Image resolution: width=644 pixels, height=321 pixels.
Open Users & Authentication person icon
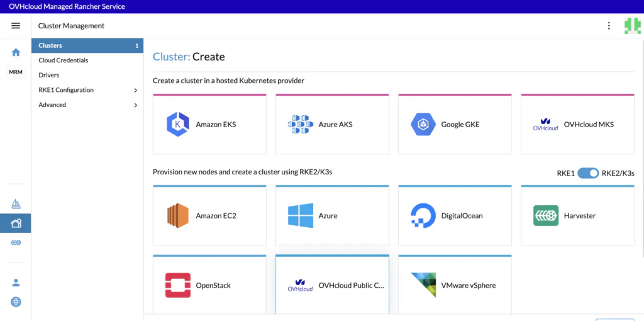(x=16, y=283)
